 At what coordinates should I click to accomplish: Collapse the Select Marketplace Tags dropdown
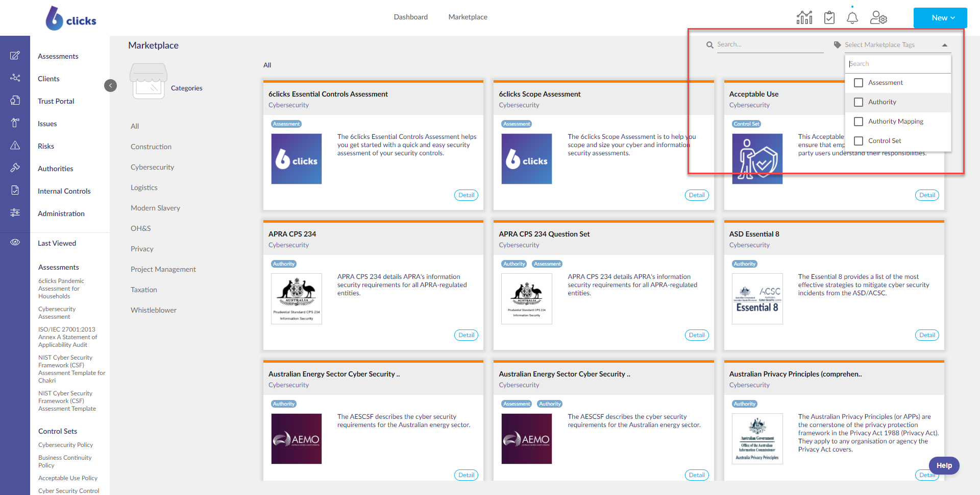[945, 45]
